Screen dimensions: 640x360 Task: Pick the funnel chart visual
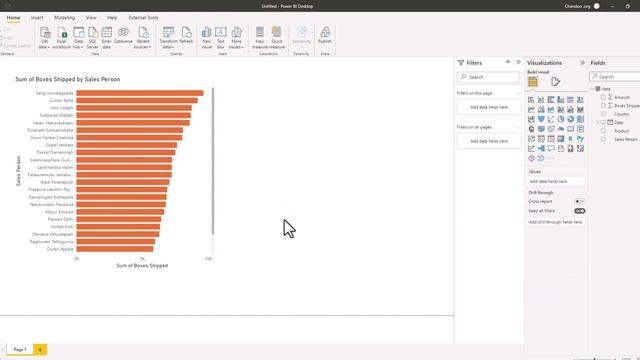[541, 119]
